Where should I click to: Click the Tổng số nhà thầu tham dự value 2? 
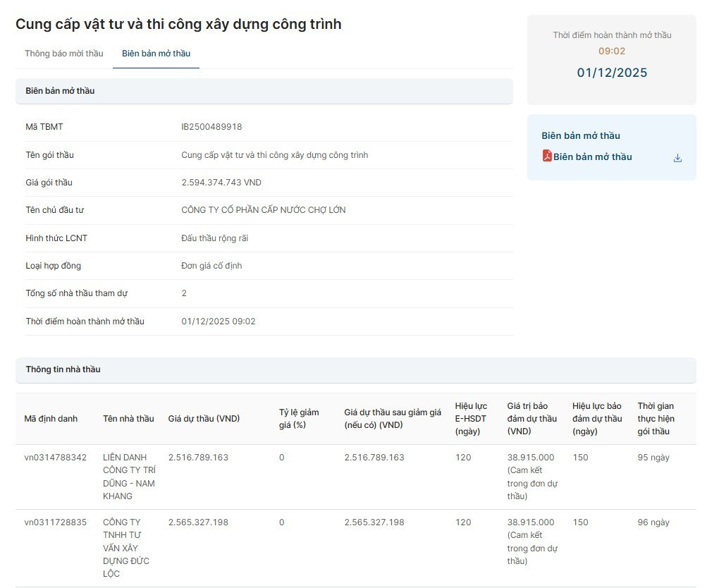[x=184, y=293]
